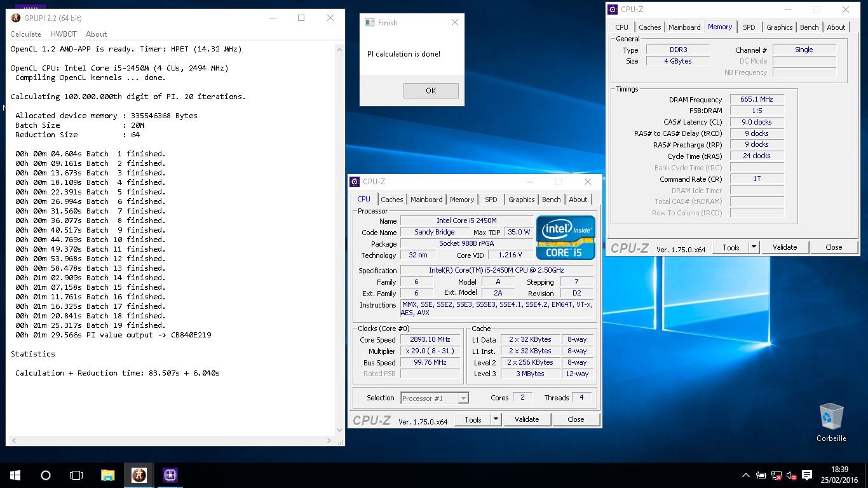Click GPUPI horizontal scrollbar left arrow
The width and height of the screenshot is (868, 488).
coord(14,440)
